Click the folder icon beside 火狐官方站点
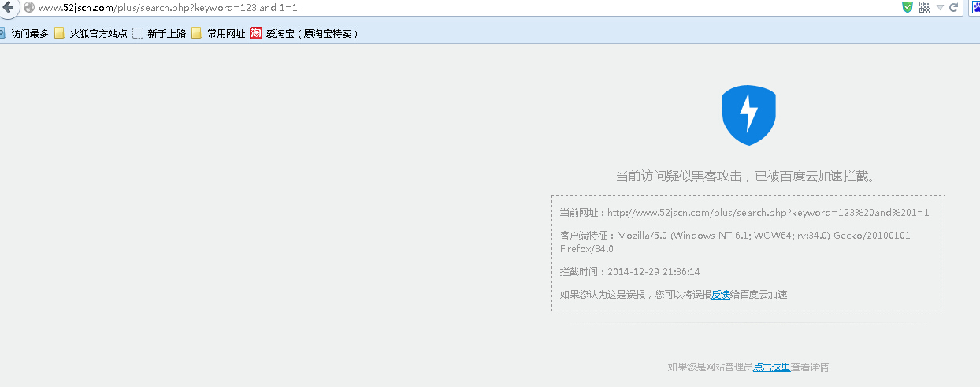This screenshot has height=387, width=980. (60, 33)
